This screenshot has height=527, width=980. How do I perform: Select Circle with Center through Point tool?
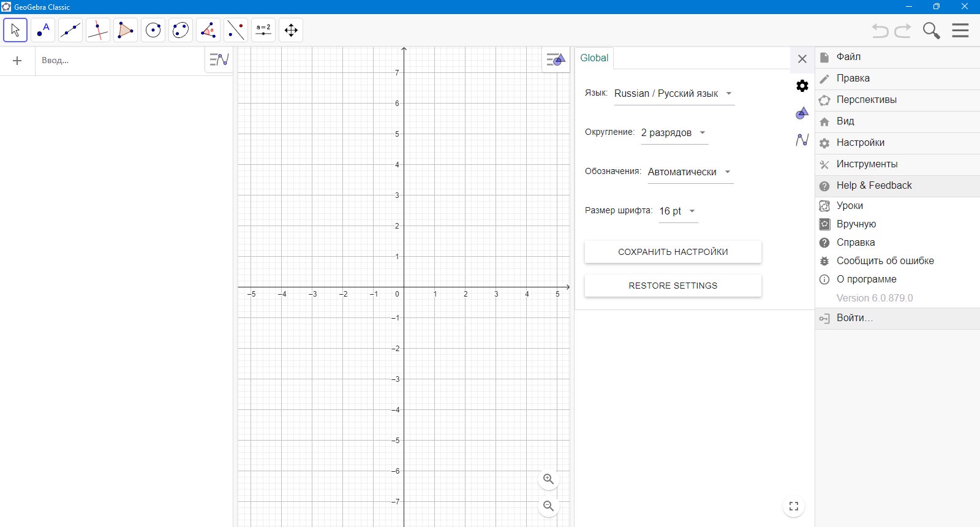point(153,30)
